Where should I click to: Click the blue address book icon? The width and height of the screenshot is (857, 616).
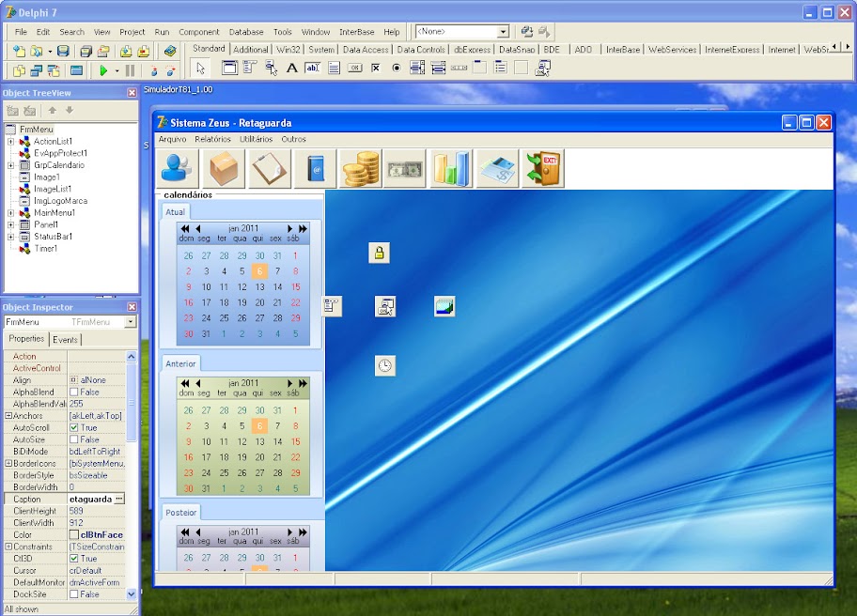(316, 168)
